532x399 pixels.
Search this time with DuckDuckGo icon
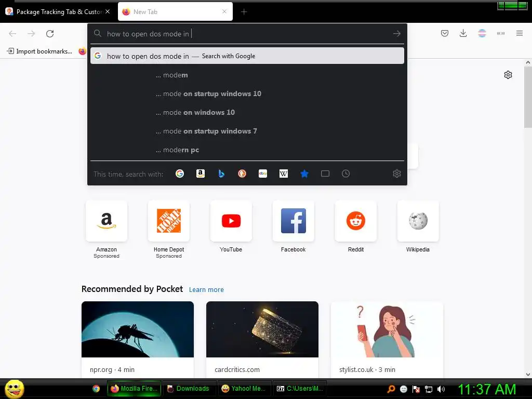[242, 174]
